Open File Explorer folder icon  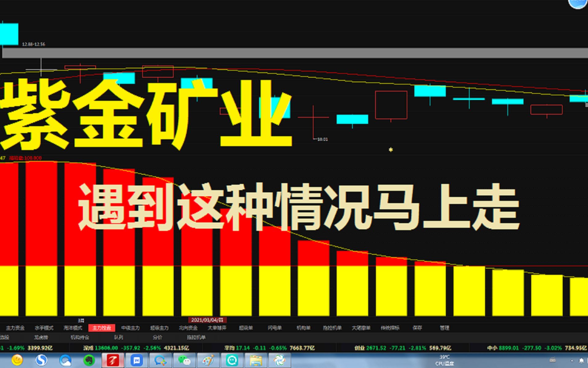click(256, 360)
